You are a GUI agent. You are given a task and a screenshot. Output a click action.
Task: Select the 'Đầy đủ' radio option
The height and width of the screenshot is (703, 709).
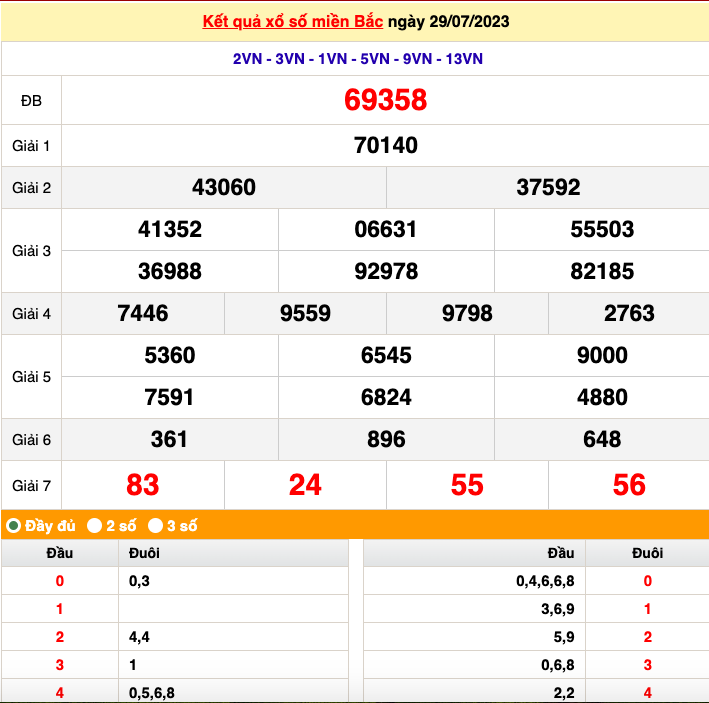(14, 525)
